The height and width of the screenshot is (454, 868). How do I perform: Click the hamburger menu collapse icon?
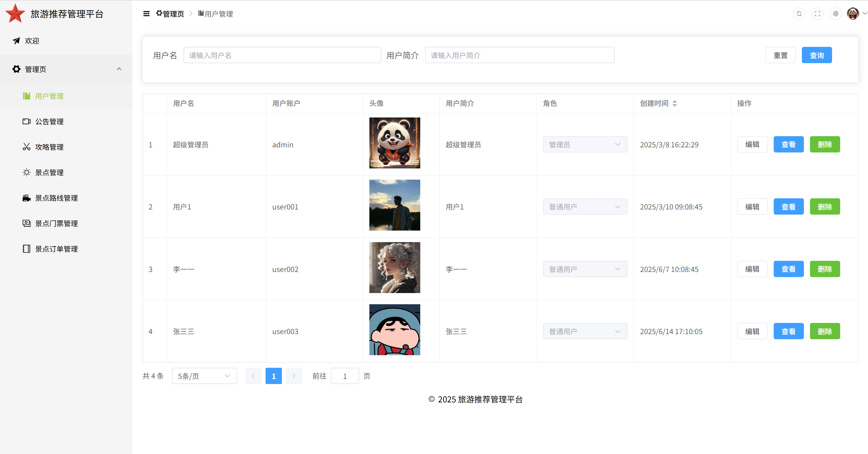(146, 14)
